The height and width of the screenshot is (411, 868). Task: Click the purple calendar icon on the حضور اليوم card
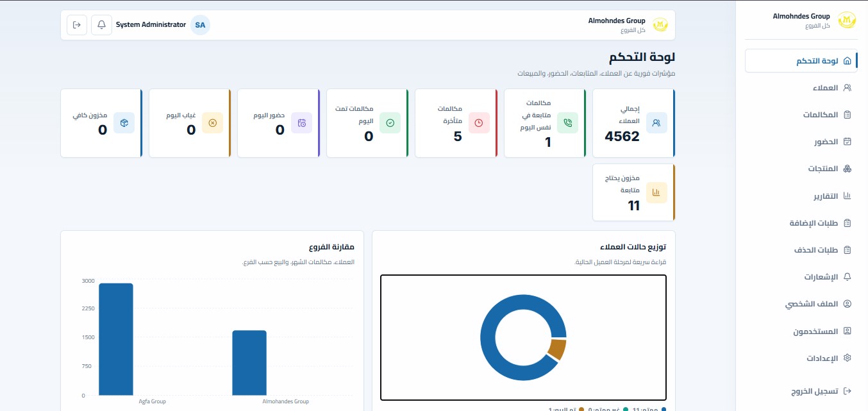pyautogui.click(x=301, y=122)
